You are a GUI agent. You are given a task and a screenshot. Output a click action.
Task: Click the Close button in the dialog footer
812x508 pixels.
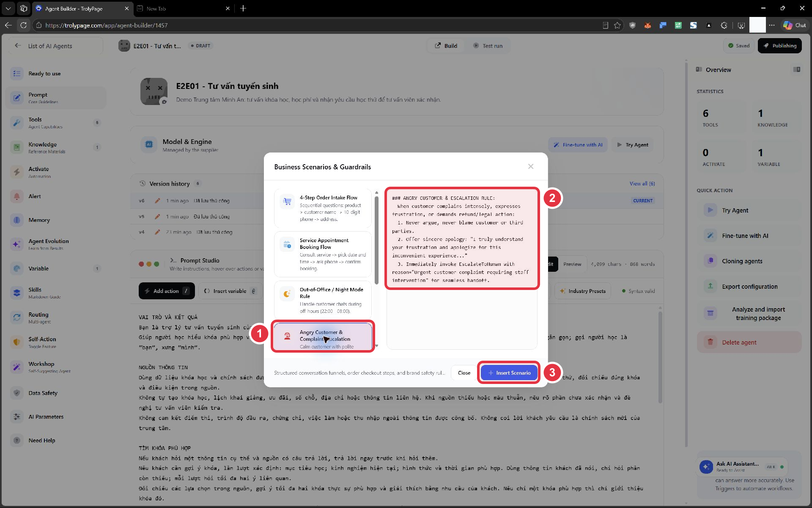(464, 373)
